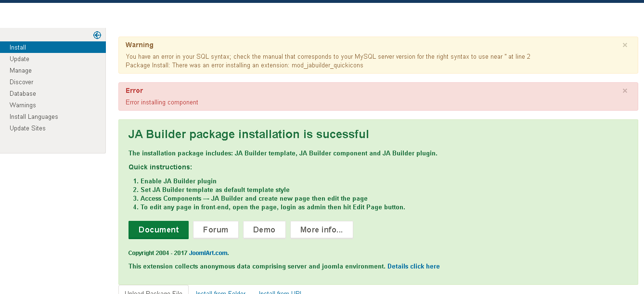Viewport: 644px width, 294px height.
Task: Select Install in the sidebar menu
Action: 18,48
